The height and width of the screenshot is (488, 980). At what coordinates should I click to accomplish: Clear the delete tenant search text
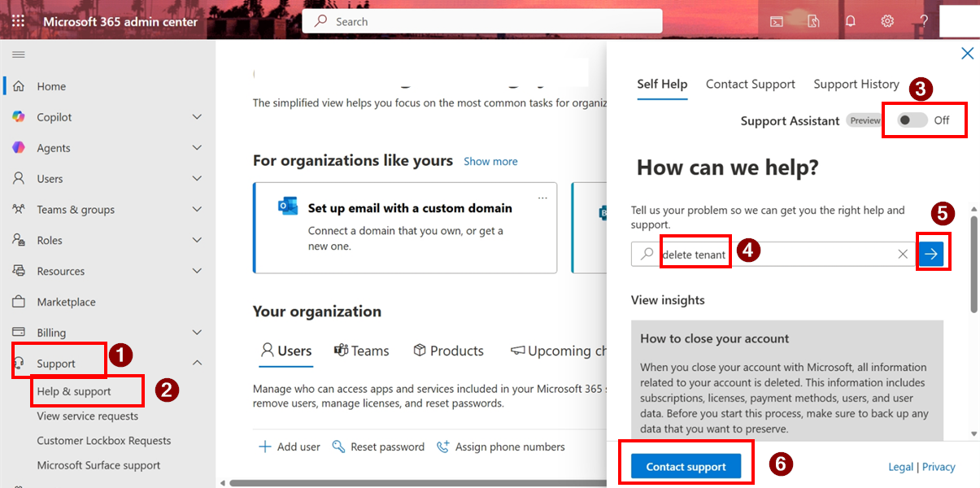(903, 255)
